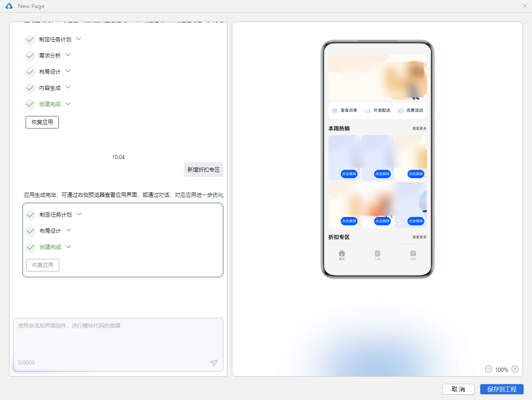This screenshot has width=532, height=400.
Task: Expand 制定任务计划 chevron in the earlier response
Action: (79, 39)
